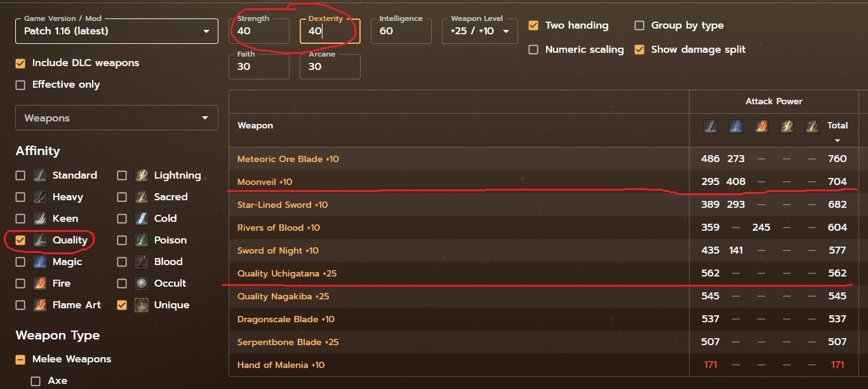Viewport: 868px width, 389px height.
Task: Click the Poison affinity icon
Action: [x=142, y=240]
